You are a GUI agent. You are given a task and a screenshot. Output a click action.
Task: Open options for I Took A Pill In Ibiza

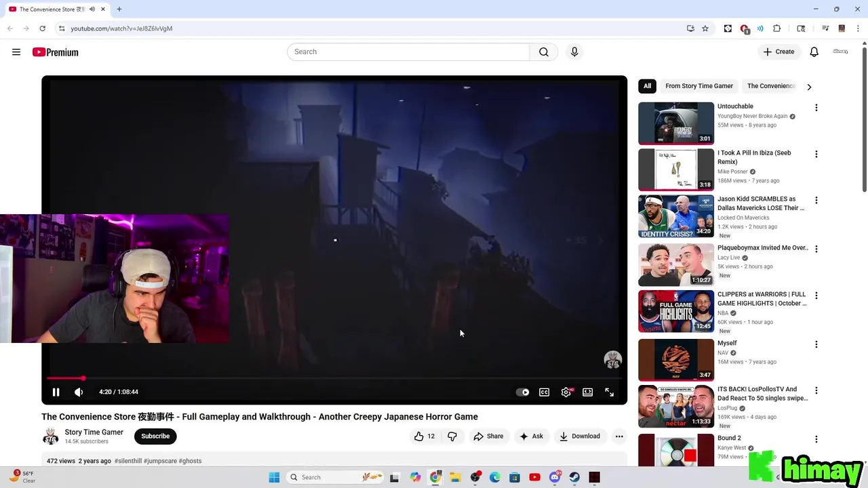pyautogui.click(x=816, y=154)
